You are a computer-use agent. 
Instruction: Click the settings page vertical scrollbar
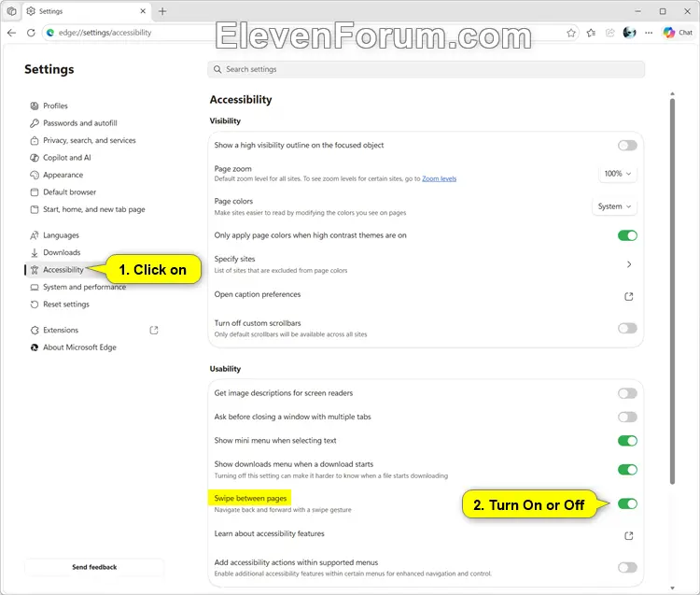pyautogui.click(x=672, y=290)
